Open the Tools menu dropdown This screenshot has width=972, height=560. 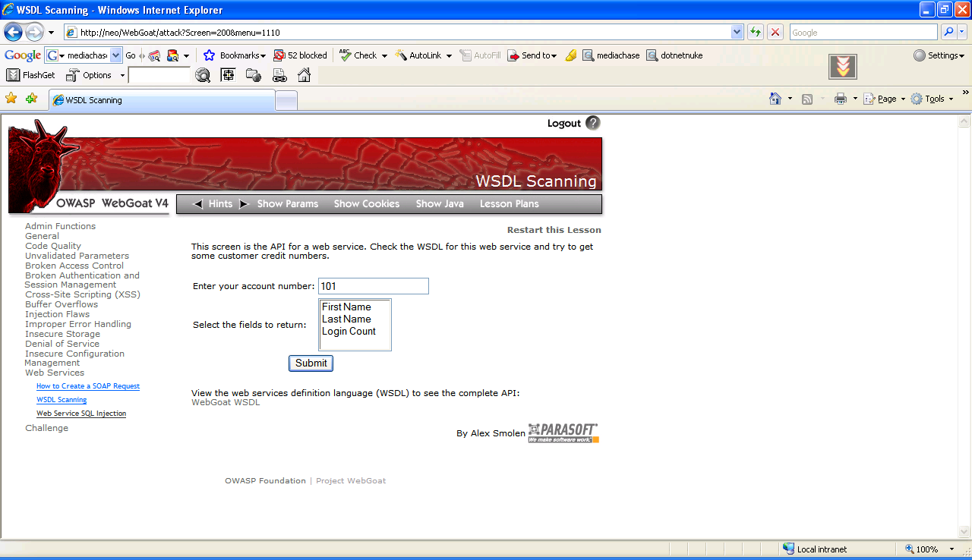(933, 99)
